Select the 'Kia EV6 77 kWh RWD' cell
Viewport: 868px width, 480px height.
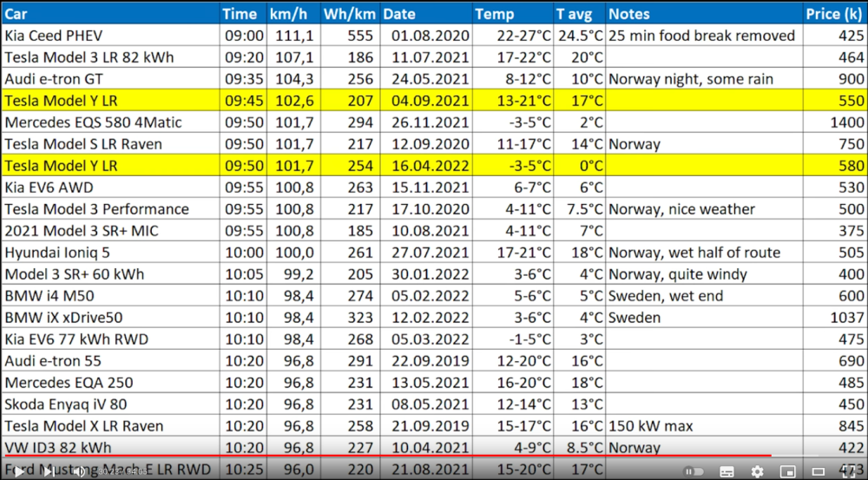click(x=111, y=339)
